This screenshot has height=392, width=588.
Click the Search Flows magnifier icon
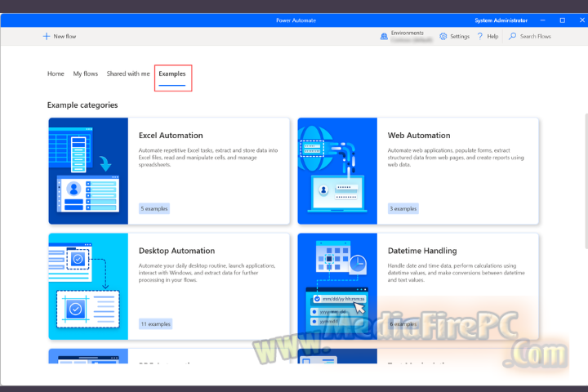(512, 37)
